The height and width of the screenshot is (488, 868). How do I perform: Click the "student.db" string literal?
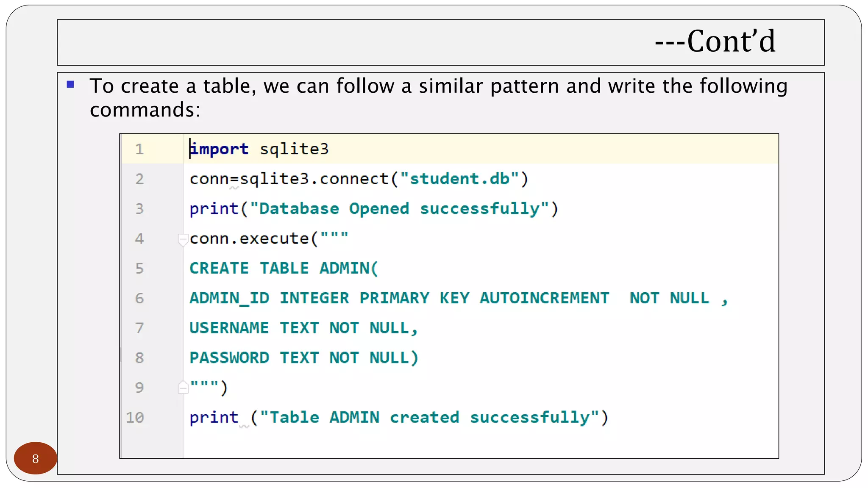click(x=459, y=179)
